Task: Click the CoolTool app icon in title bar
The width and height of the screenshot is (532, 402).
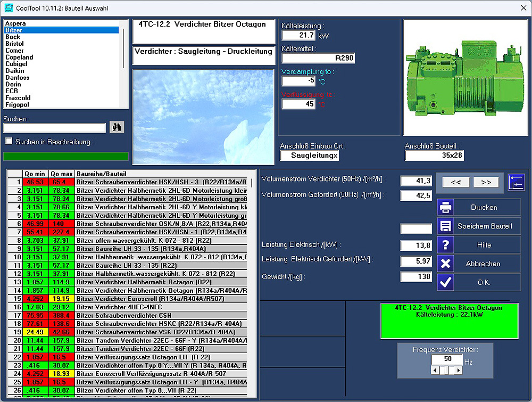Action: [9, 8]
